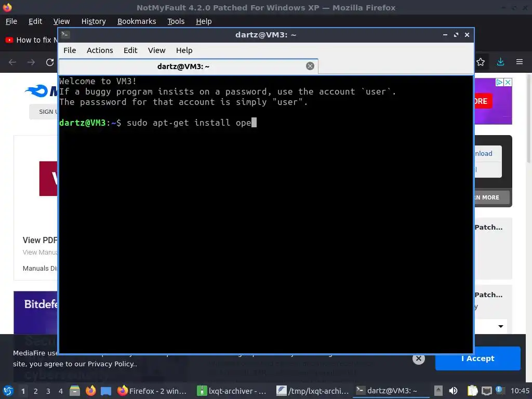This screenshot has height=399, width=532.
Task: Switch to the /tmp/lxqt-archi... taskbar window
Action: pyautogui.click(x=312, y=391)
